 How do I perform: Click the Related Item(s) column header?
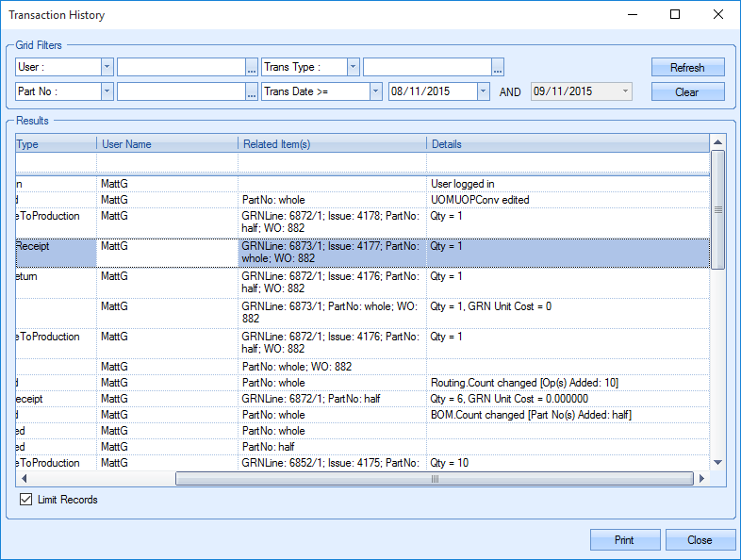(x=331, y=144)
